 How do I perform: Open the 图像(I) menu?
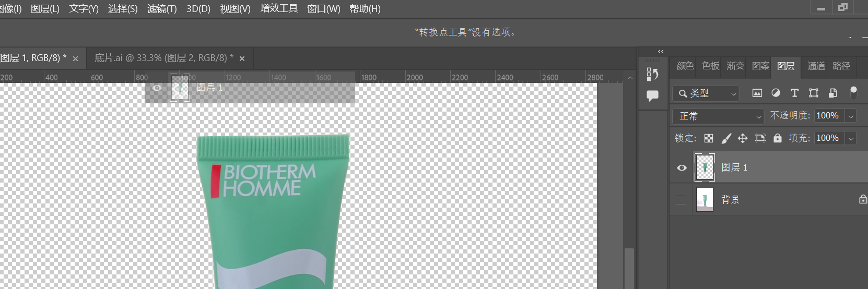coord(10,9)
